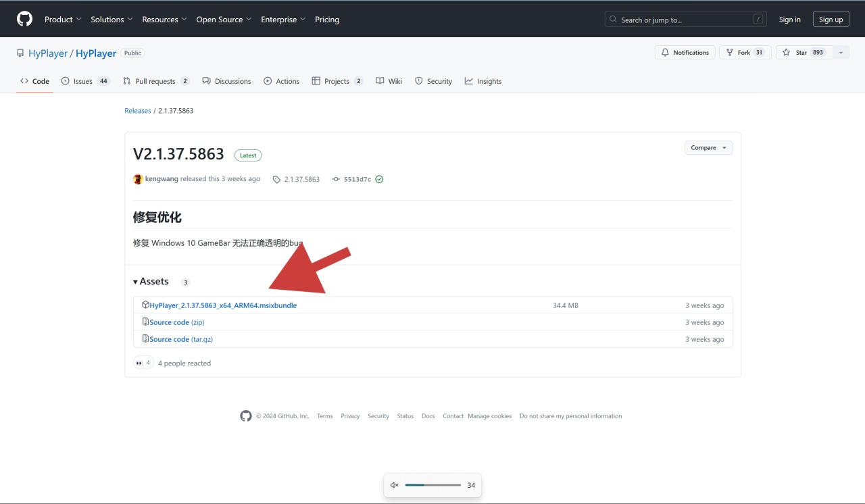Open the green verified check status
The height and width of the screenshot is (504, 865).
click(379, 180)
